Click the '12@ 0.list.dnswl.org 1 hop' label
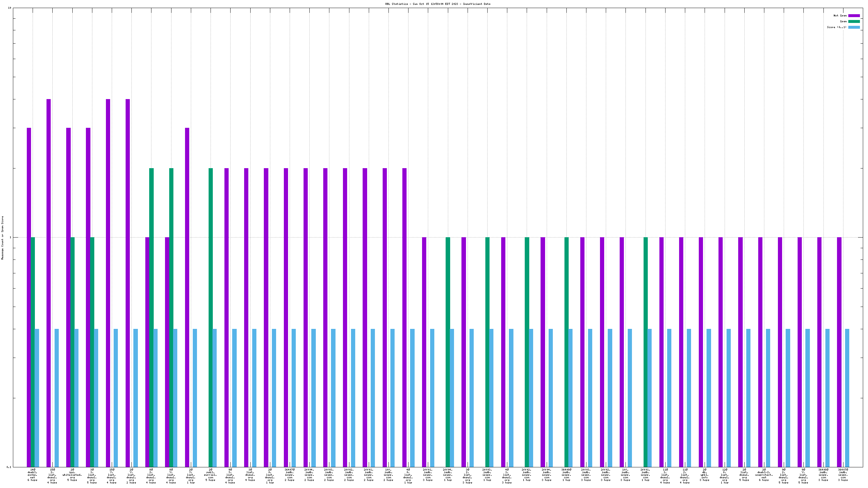The width and height of the screenshot is (868, 488). pyautogui.click(x=724, y=476)
